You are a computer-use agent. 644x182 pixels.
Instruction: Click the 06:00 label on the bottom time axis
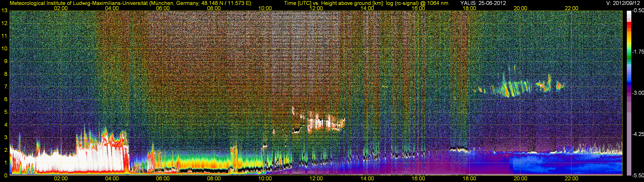163,179
